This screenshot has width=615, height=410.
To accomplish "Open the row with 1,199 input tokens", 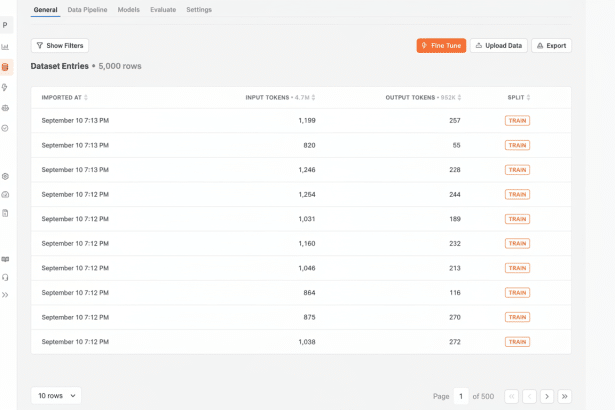I will (x=301, y=120).
